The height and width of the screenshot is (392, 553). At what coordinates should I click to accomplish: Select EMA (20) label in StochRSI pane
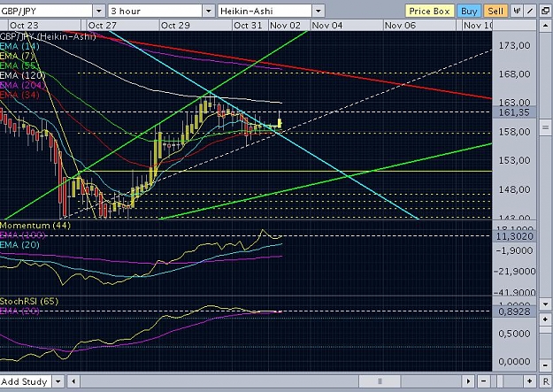point(19,311)
